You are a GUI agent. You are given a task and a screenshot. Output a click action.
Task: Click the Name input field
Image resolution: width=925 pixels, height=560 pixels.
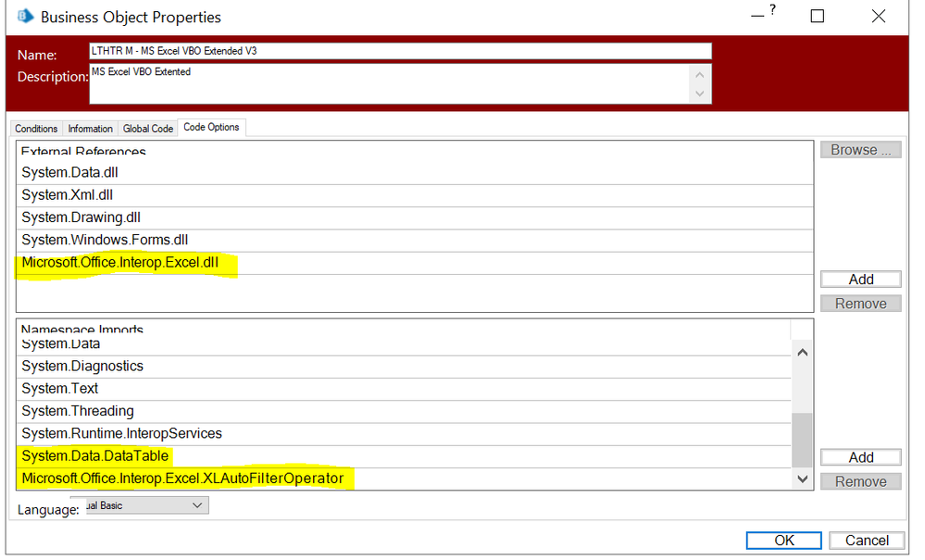click(x=400, y=51)
